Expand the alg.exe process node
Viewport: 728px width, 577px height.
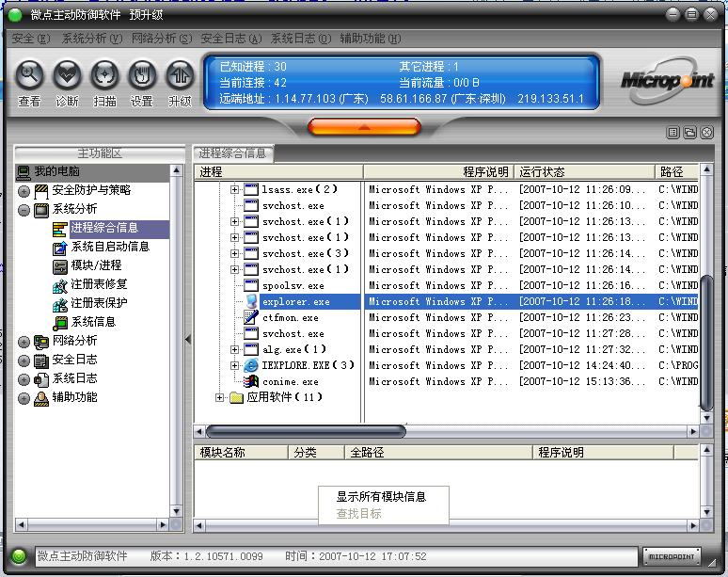pyautogui.click(x=234, y=349)
